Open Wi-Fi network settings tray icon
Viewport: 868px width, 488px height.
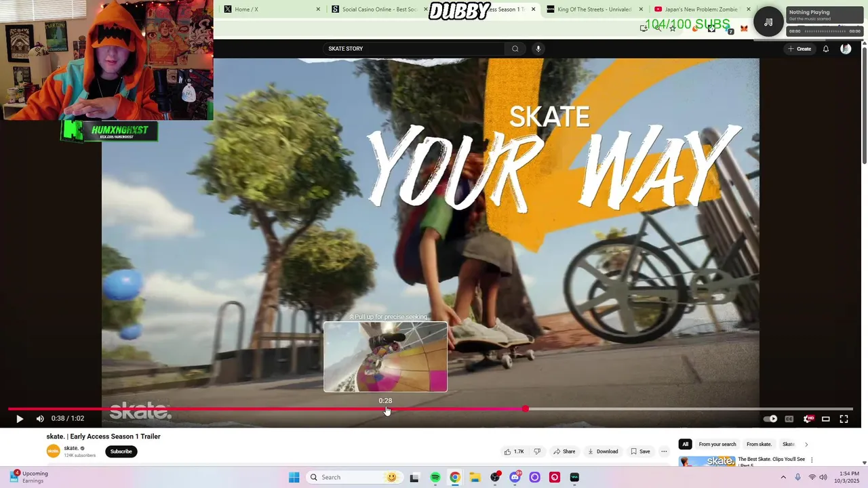point(812,477)
